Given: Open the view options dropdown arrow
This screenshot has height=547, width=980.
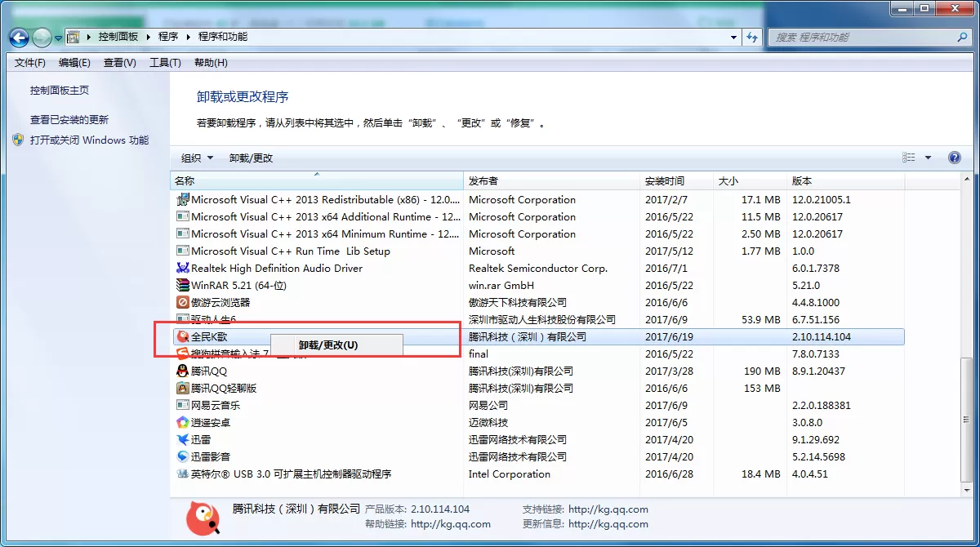Looking at the screenshot, I should [928, 158].
